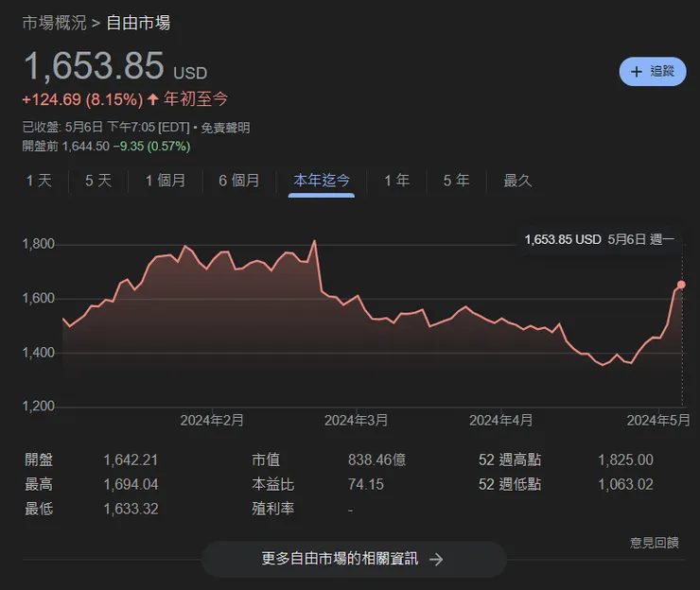The width and height of the screenshot is (700, 590).
Task: Open the 1 年 chart range
Action: coord(397,181)
